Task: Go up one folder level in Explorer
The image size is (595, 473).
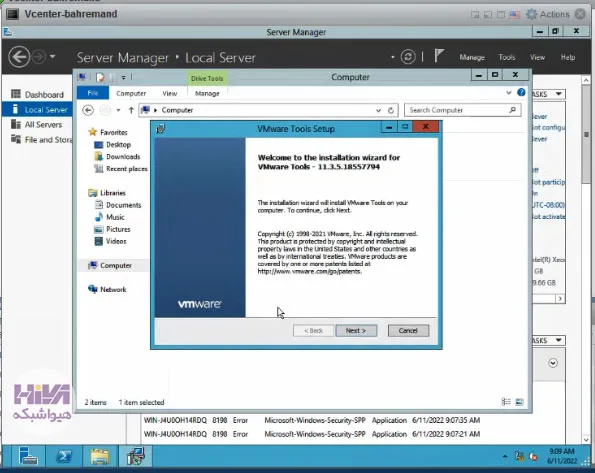Action: point(131,110)
